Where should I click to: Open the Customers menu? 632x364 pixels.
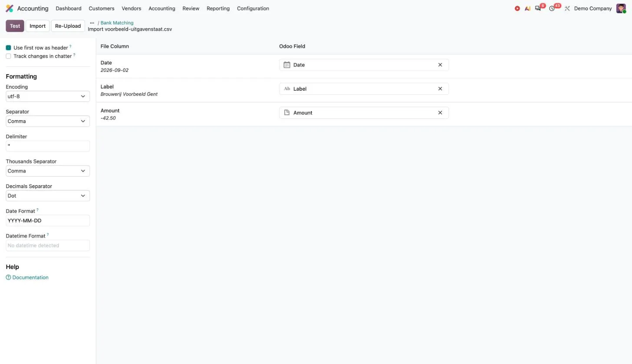coord(102,8)
